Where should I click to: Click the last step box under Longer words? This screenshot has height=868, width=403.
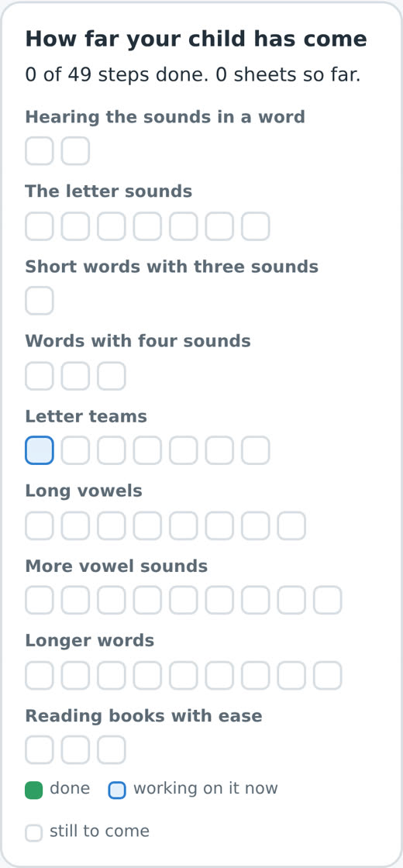coord(327,675)
